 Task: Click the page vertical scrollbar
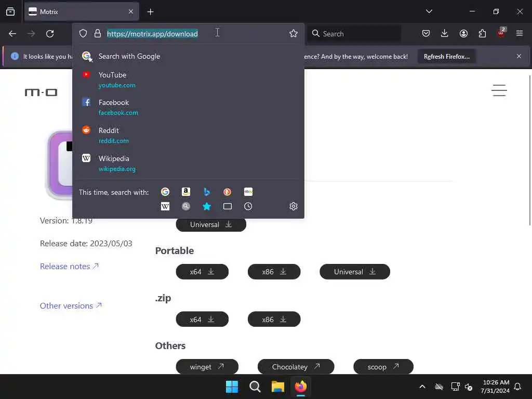tap(529, 150)
